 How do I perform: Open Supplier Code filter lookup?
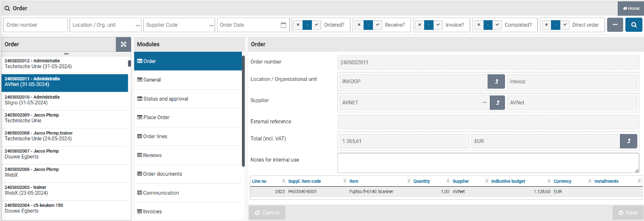211,25
